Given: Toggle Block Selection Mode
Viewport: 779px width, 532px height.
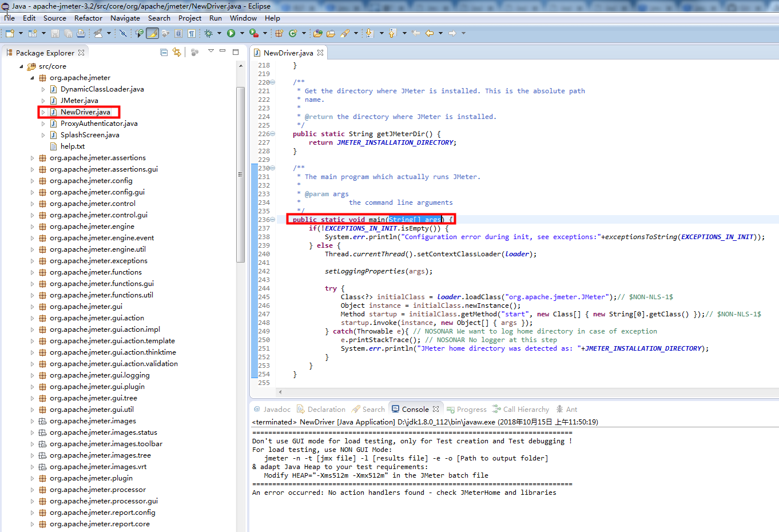Looking at the screenshot, I should click(x=178, y=33).
